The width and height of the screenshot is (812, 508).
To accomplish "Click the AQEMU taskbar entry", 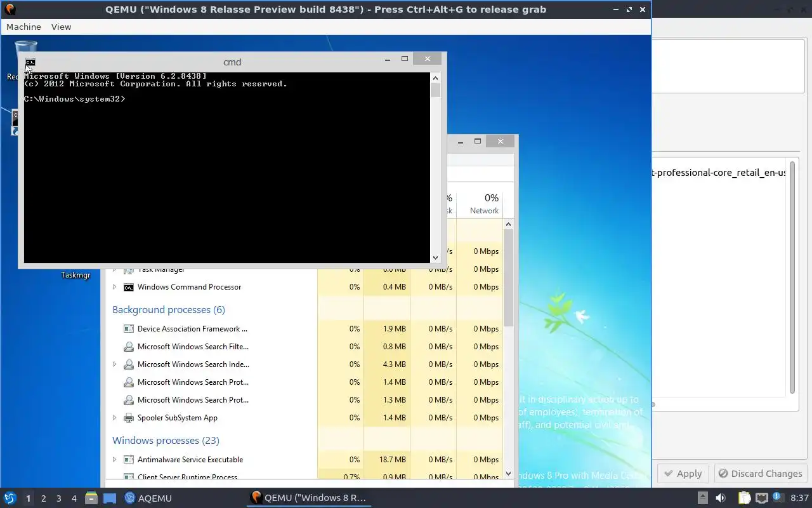I will click(x=148, y=498).
